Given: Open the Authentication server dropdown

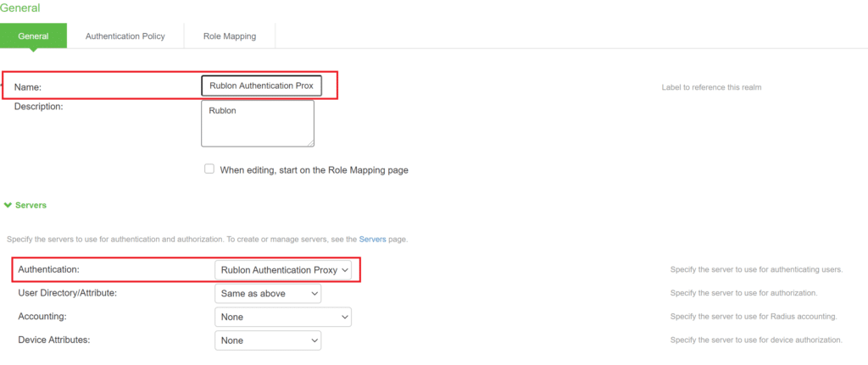Looking at the screenshot, I should click(282, 269).
